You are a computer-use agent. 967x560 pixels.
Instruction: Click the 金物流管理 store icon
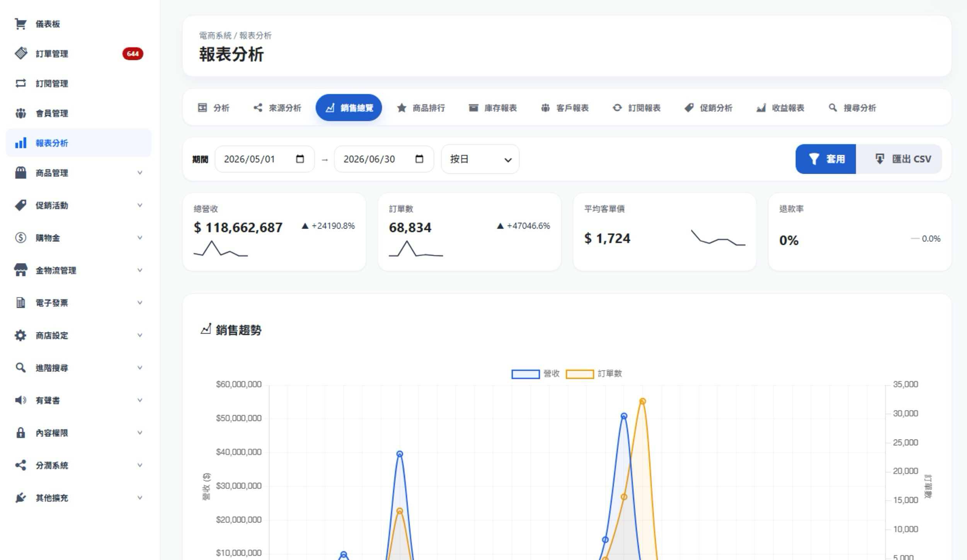click(x=20, y=270)
